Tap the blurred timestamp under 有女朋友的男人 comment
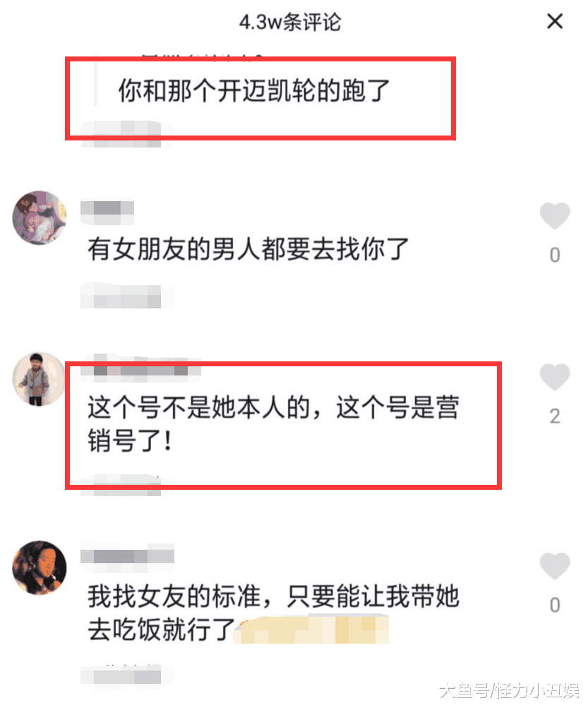This screenshot has width=588, height=710. tap(121, 296)
